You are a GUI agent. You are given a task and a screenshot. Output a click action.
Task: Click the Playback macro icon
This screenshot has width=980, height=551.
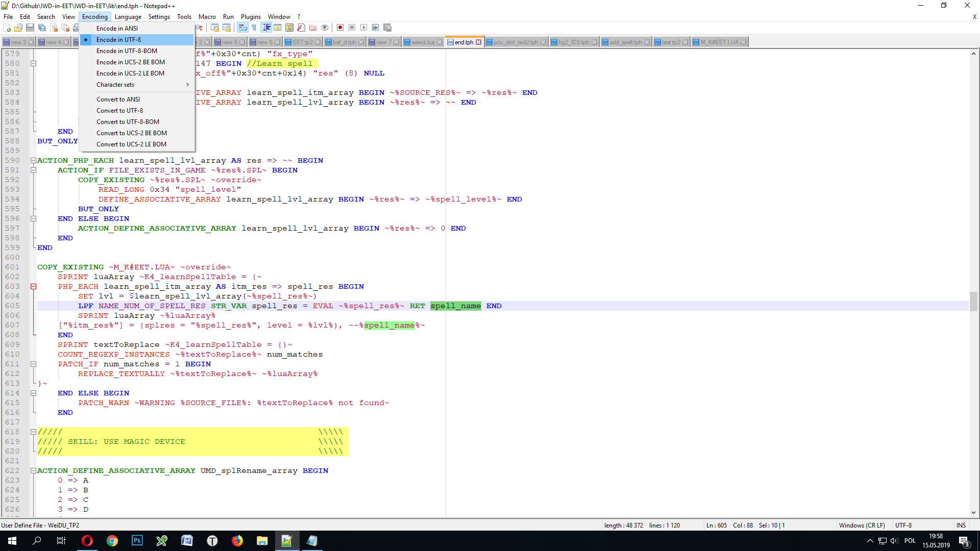[x=364, y=28]
